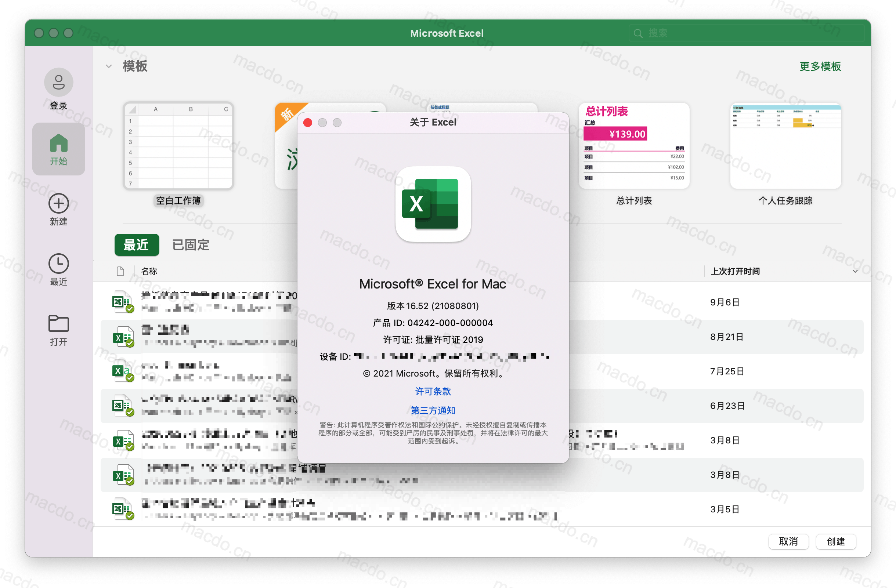Click the 8月21日 date cell
Viewport: 896px width, 588px height.
tap(727, 337)
